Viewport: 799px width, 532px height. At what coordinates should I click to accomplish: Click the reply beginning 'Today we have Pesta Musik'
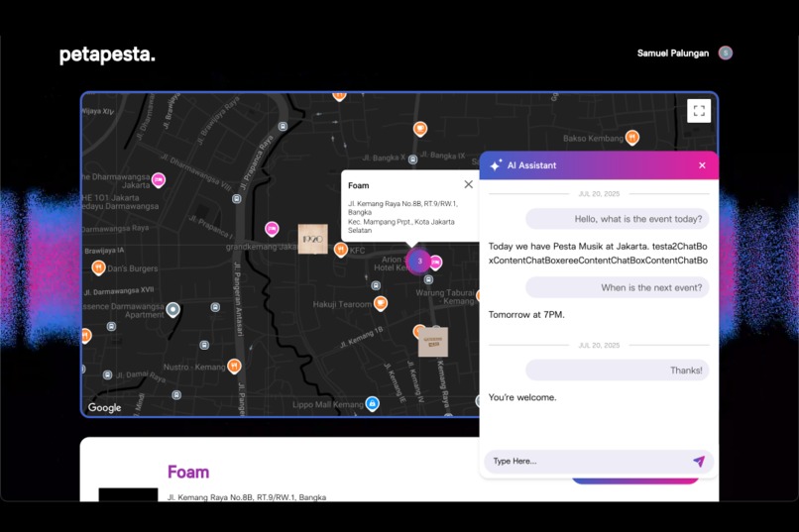click(598, 253)
